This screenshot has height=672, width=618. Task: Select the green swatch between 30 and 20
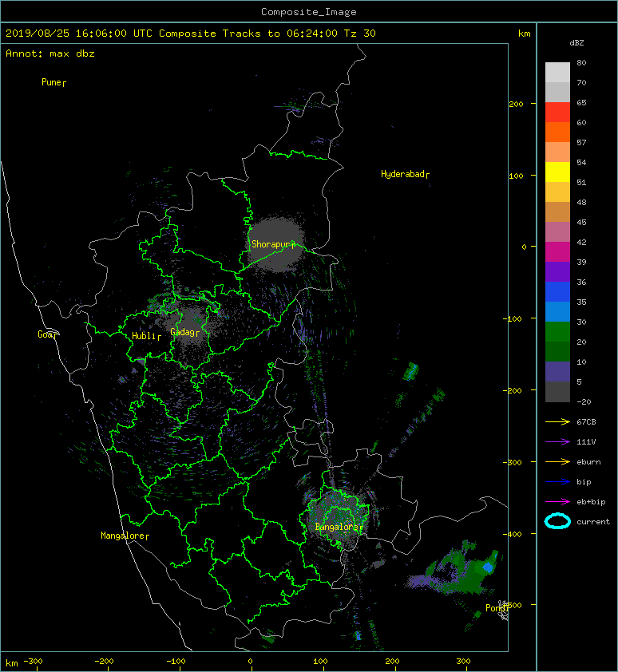click(557, 332)
